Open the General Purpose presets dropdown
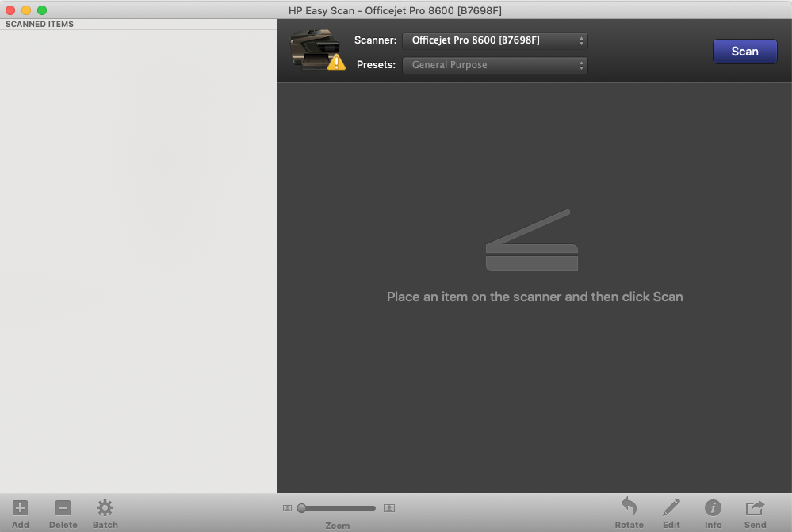This screenshot has width=792, height=532. 495,65
